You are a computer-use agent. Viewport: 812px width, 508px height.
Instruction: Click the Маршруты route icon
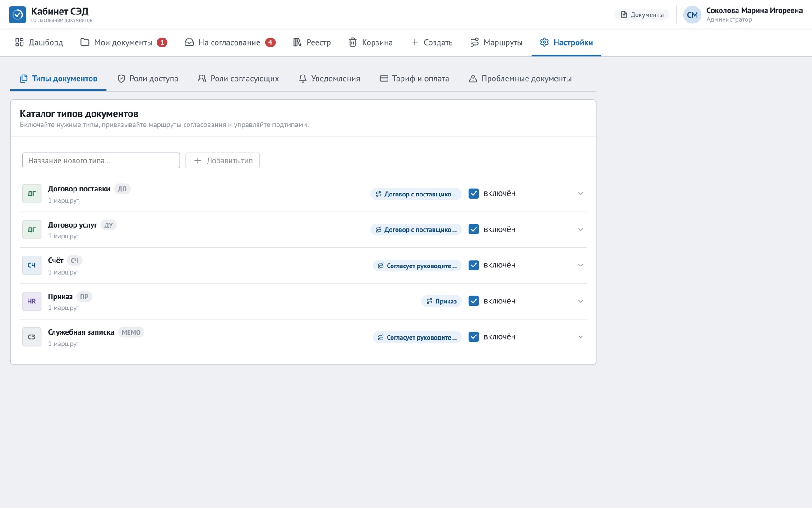(474, 42)
